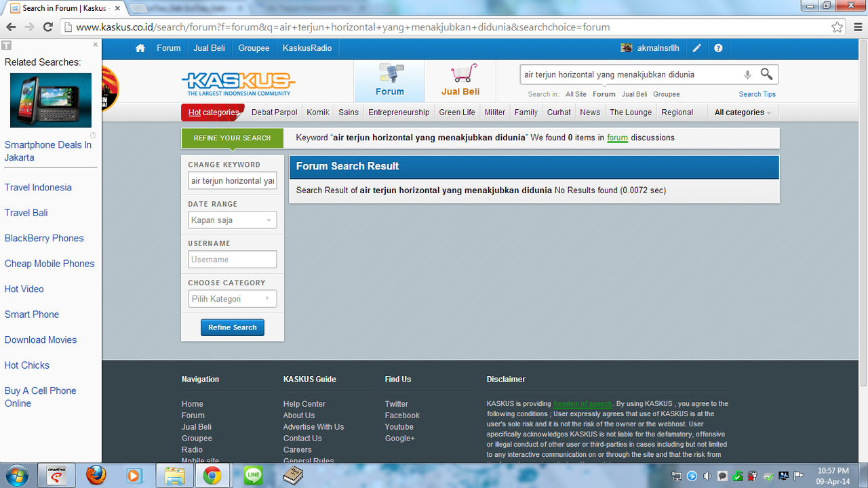Open Forum in the blue top navigation bar
This screenshot has width=868, height=488.
click(x=169, y=48)
